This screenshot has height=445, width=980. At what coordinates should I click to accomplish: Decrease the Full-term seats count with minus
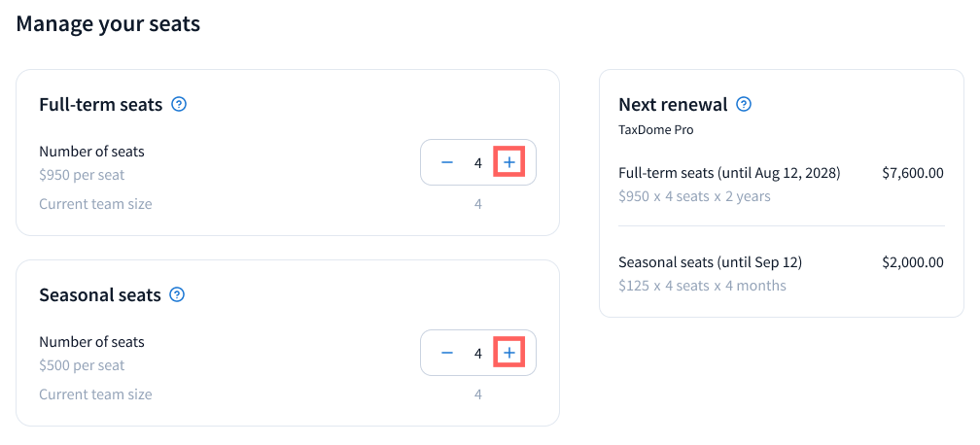click(447, 162)
